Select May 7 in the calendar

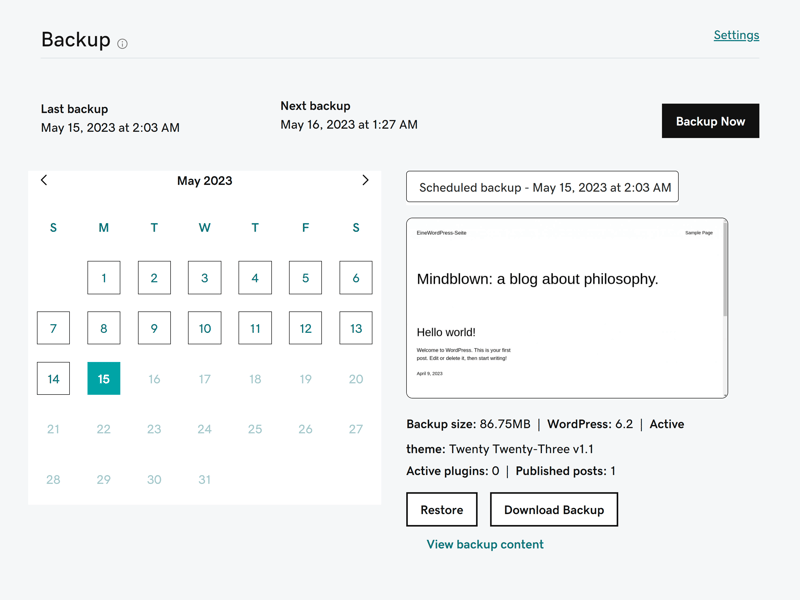click(x=53, y=328)
